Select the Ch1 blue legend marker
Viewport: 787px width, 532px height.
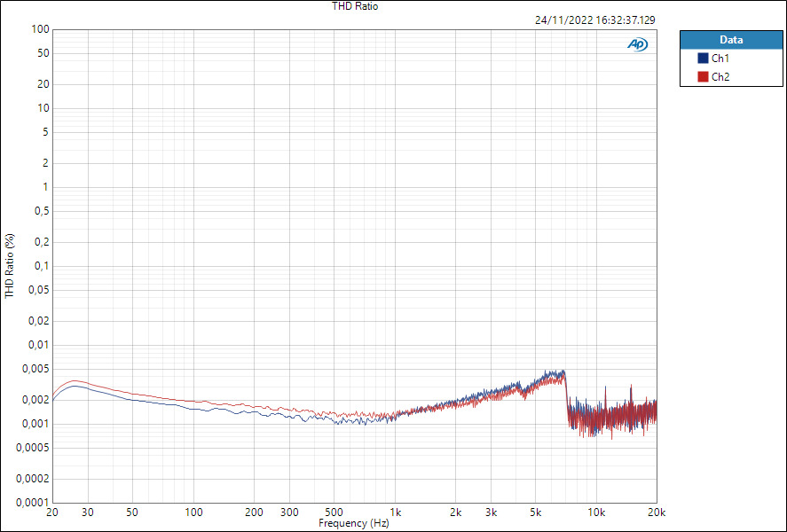pos(703,58)
